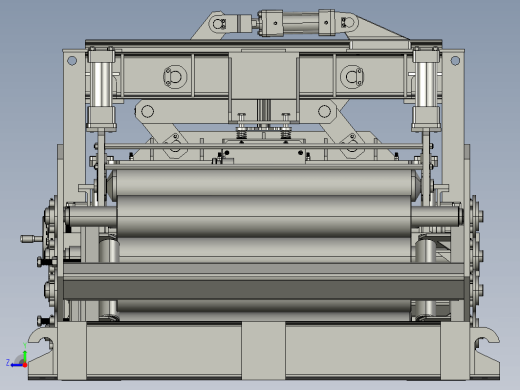Pick the round hole in right upright

[x=455, y=61]
